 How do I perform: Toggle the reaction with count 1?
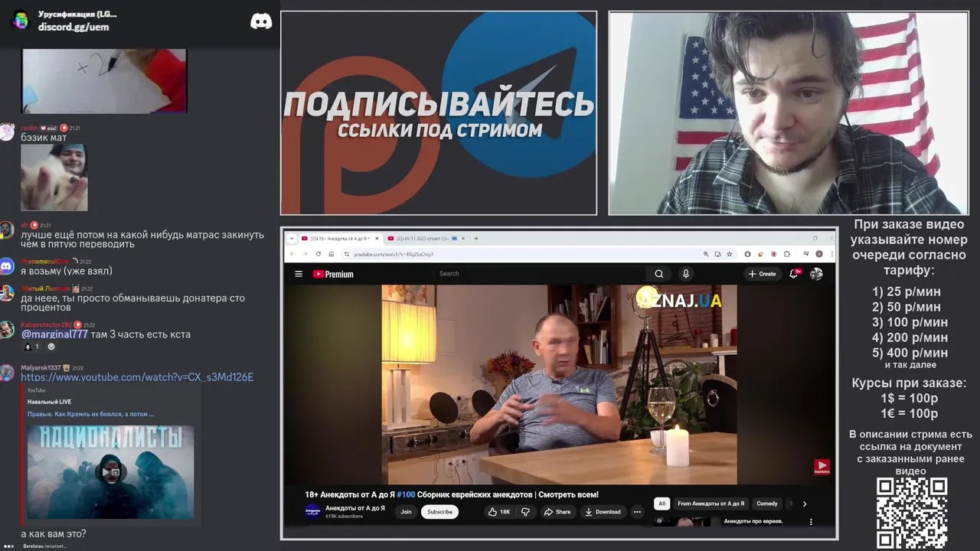pos(32,347)
